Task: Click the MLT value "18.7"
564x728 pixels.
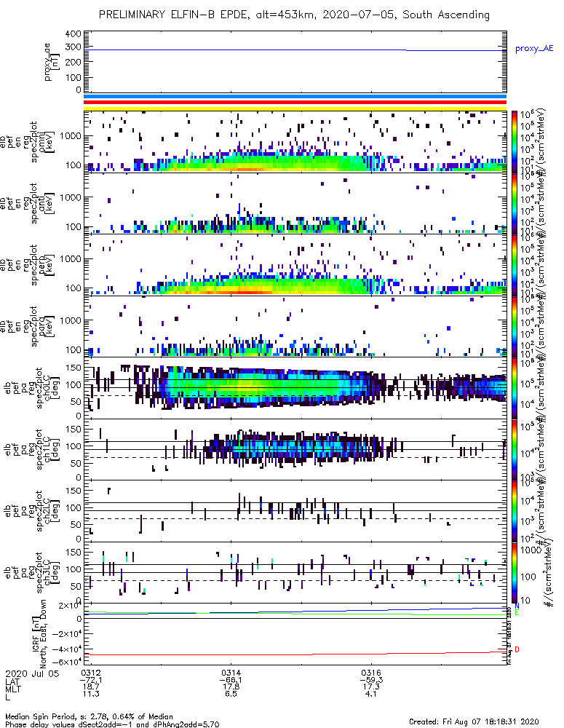Action: coord(90,687)
